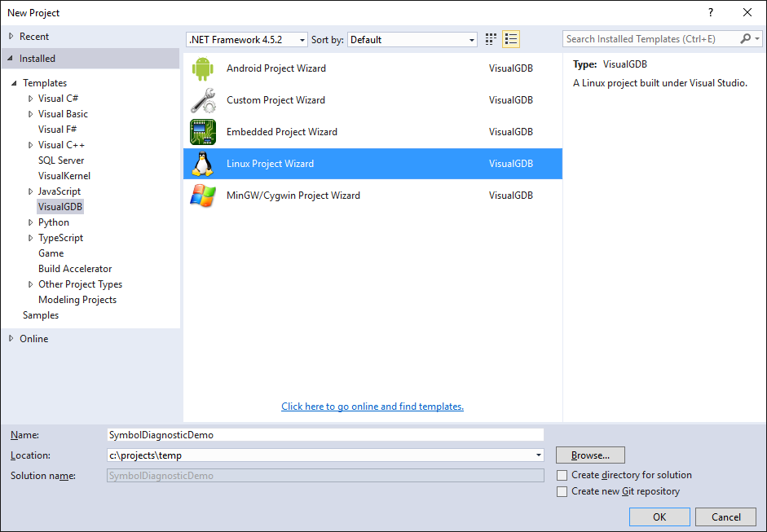
Task: Select Android Project Wizard template
Action: [372, 68]
